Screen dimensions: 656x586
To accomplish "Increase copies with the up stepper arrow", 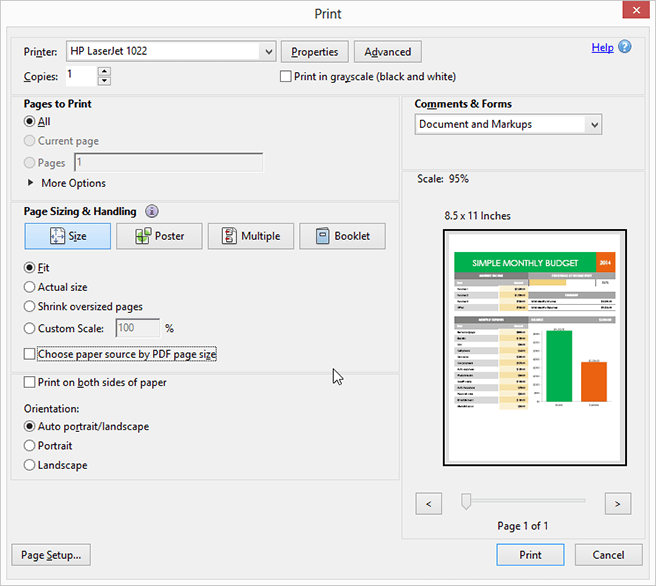I will click(x=104, y=71).
